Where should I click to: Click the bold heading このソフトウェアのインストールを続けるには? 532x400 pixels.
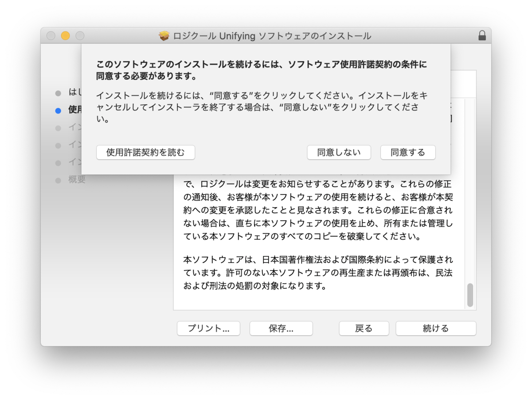click(x=262, y=70)
